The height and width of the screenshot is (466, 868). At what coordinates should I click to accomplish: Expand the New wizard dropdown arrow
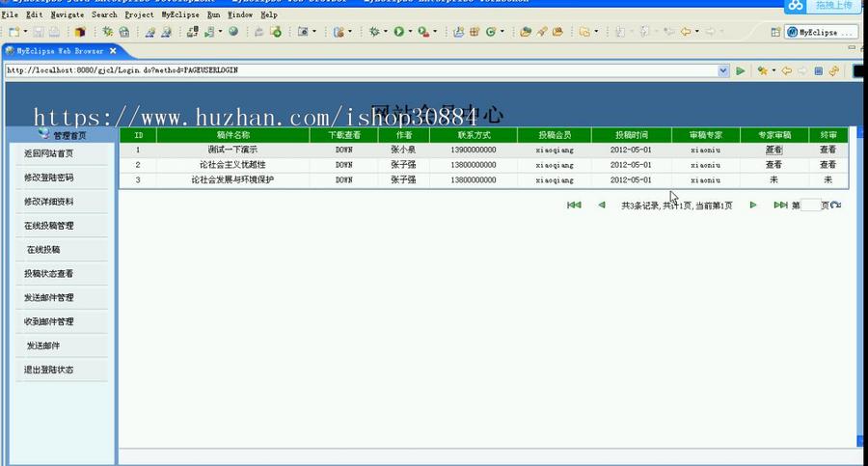click(25, 32)
